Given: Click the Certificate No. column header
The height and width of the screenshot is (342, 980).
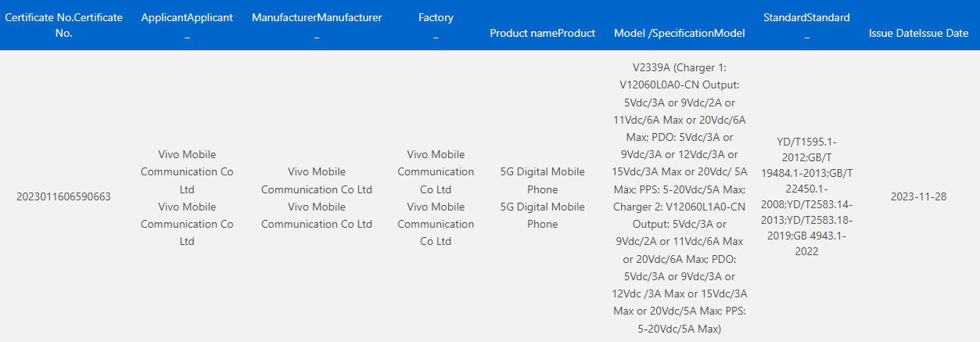Looking at the screenshot, I should (x=63, y=25).
